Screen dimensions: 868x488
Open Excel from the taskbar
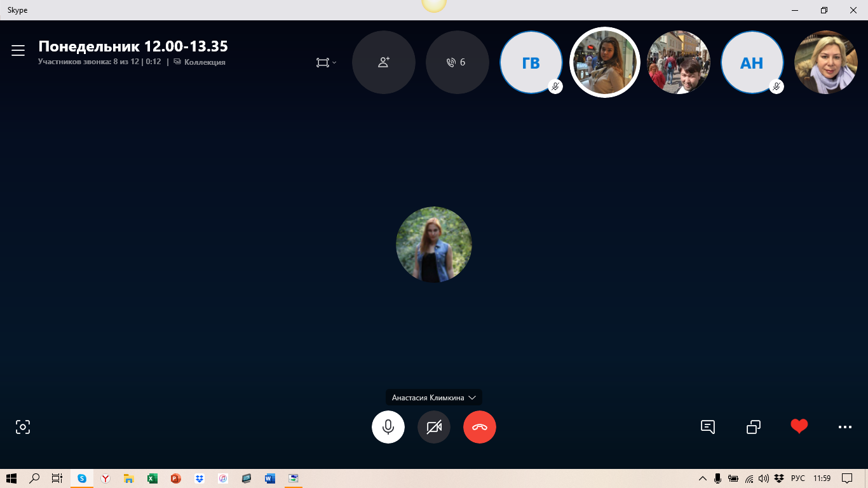pos(152,478)
